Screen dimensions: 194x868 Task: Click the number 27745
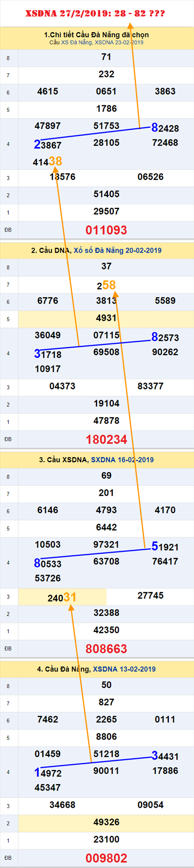pos(150,595)
